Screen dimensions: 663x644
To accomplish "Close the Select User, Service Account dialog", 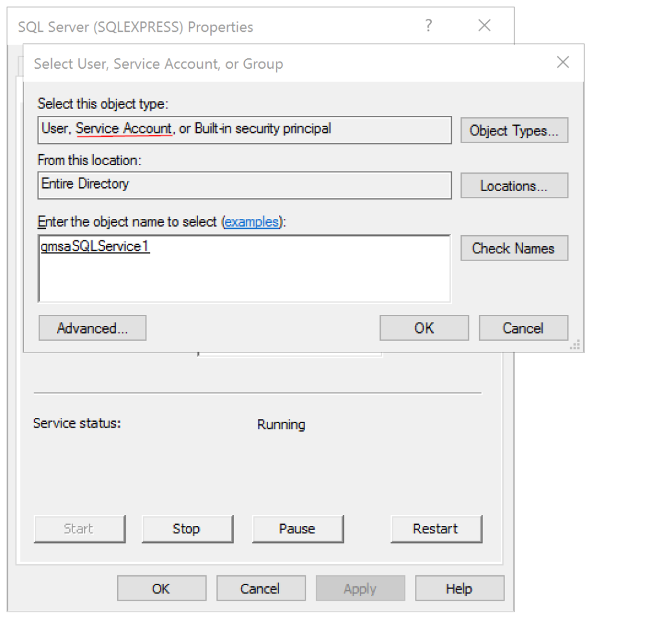I will tap(563, 62).
